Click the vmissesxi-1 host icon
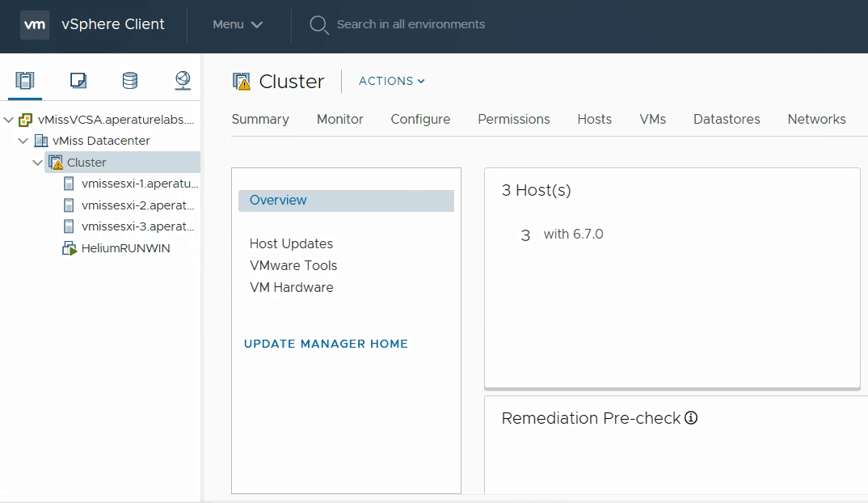Image resolution: width=868 pixels, height=503 pixels. (69, 184)
